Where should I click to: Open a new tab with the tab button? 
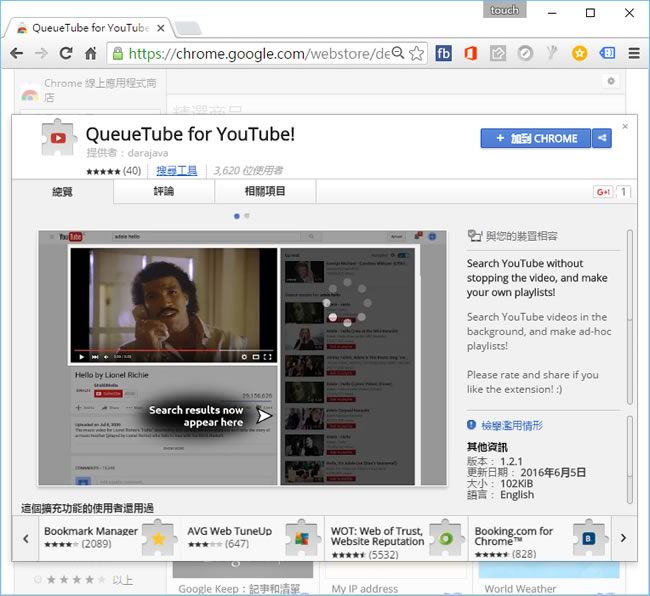[188, 29]
